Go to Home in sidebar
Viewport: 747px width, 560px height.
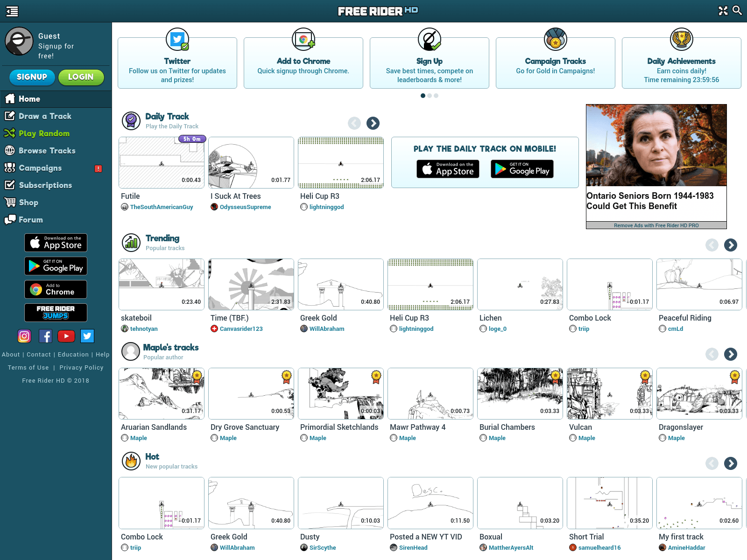(x=56, y=99)
